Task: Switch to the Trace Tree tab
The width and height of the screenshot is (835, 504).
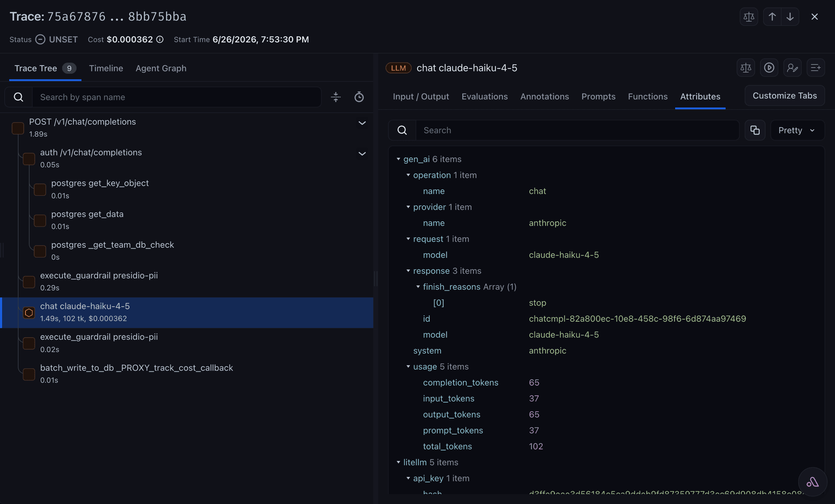Action: point(45,68)
